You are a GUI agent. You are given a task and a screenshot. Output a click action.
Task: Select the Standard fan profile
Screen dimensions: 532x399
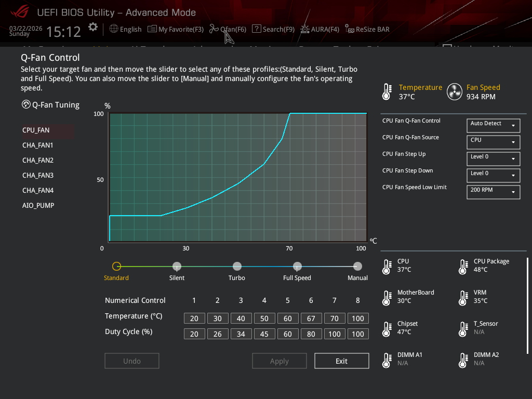116,267
